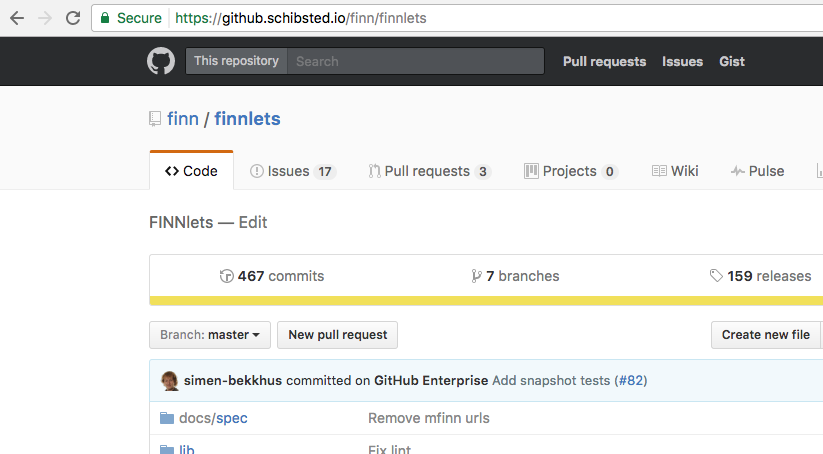
Task: Click the repository book icon beside finn
Action: [155, 119]
